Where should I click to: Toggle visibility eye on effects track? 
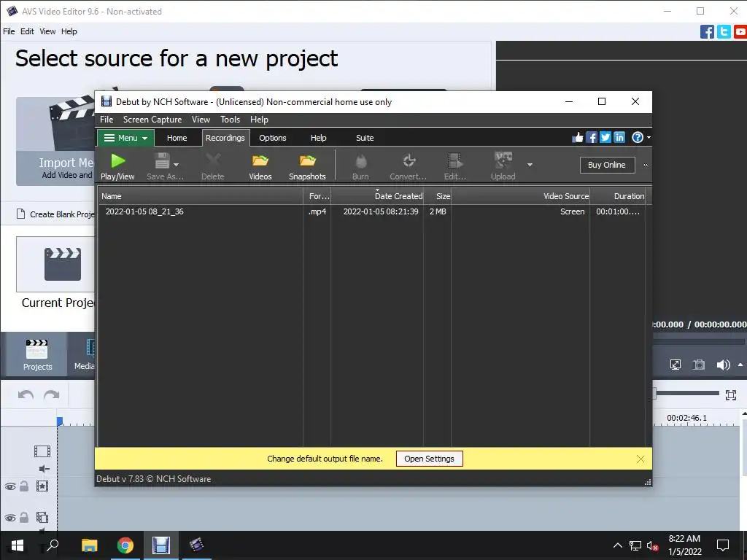(x=10, y=486)
